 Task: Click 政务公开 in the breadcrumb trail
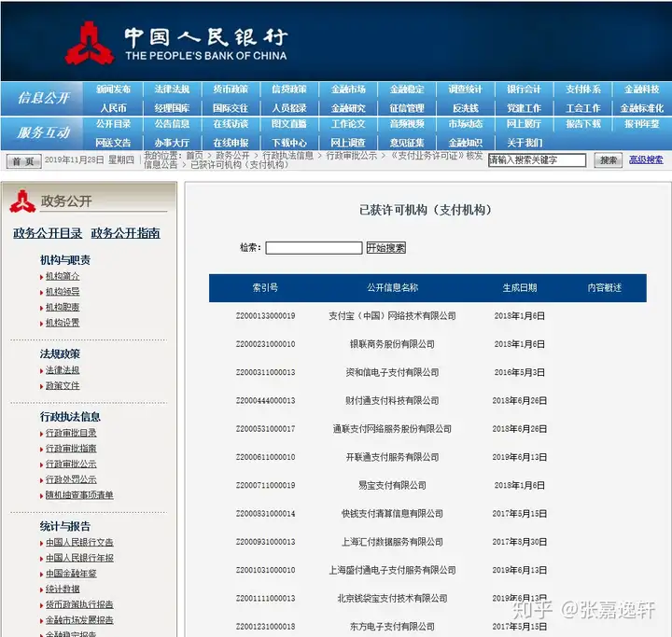pos(232,156)
